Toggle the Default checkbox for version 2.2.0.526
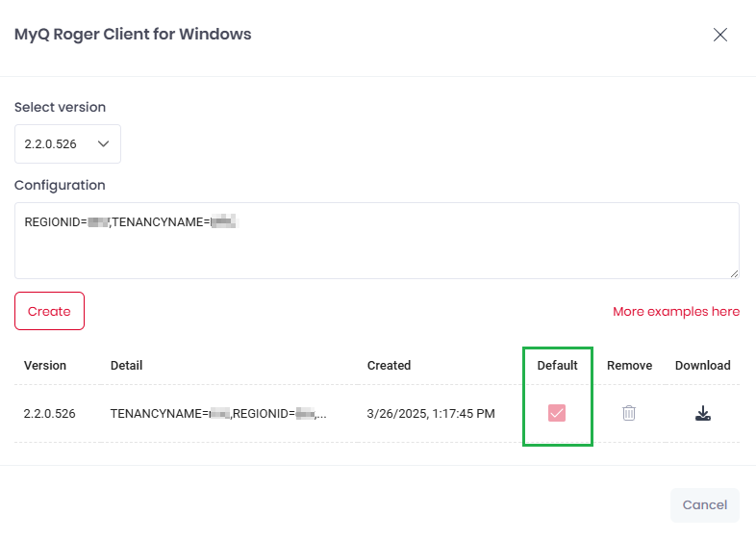The image size is (756, 541). coord(557,413)
